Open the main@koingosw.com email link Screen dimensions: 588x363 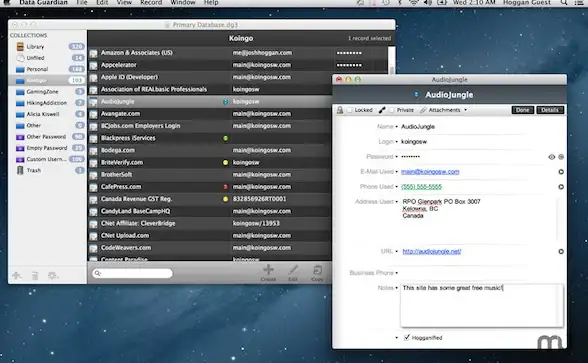(430, 172)
